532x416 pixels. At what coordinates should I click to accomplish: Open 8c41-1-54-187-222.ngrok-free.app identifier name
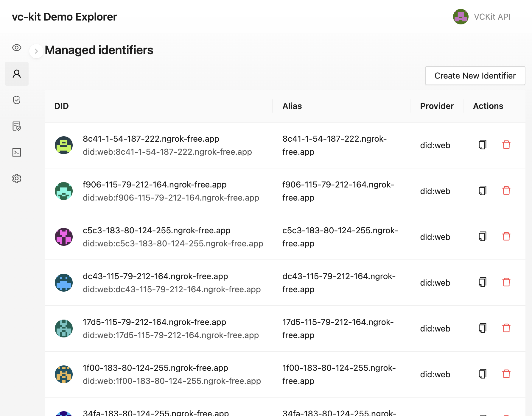point(151,139)
